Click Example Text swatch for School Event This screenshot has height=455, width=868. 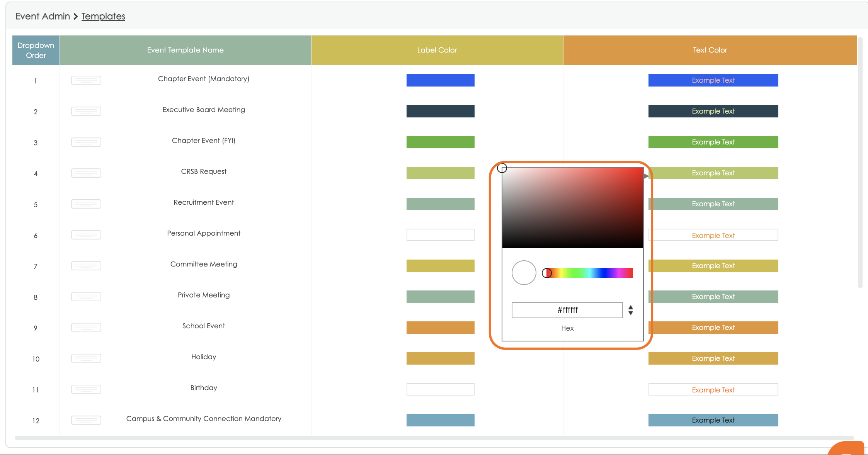(713, 328)
